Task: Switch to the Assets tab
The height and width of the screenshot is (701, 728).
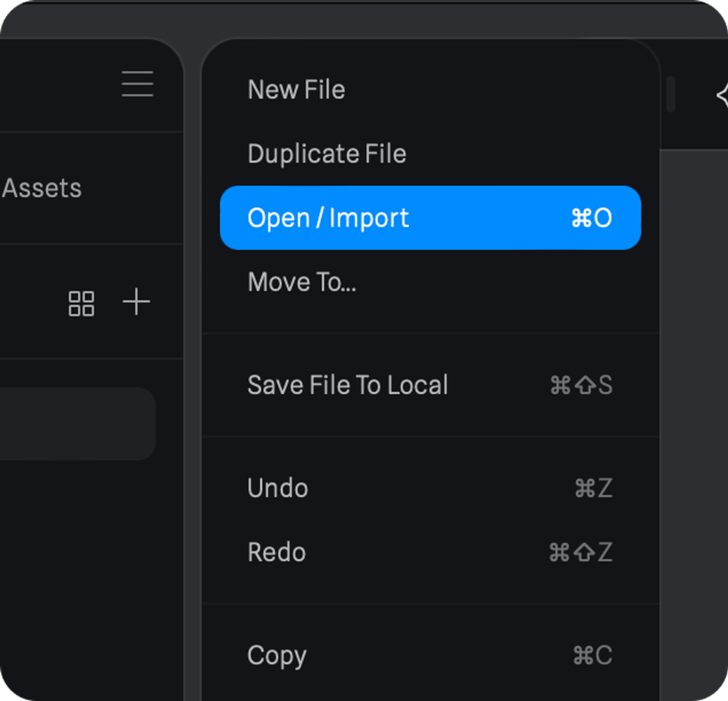Action: tap(41, 188)
